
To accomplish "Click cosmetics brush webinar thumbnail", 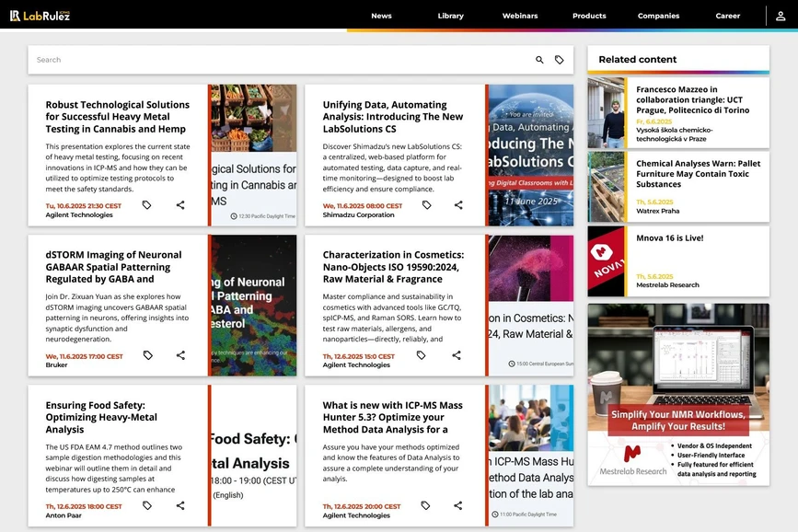I will point(531,306).
